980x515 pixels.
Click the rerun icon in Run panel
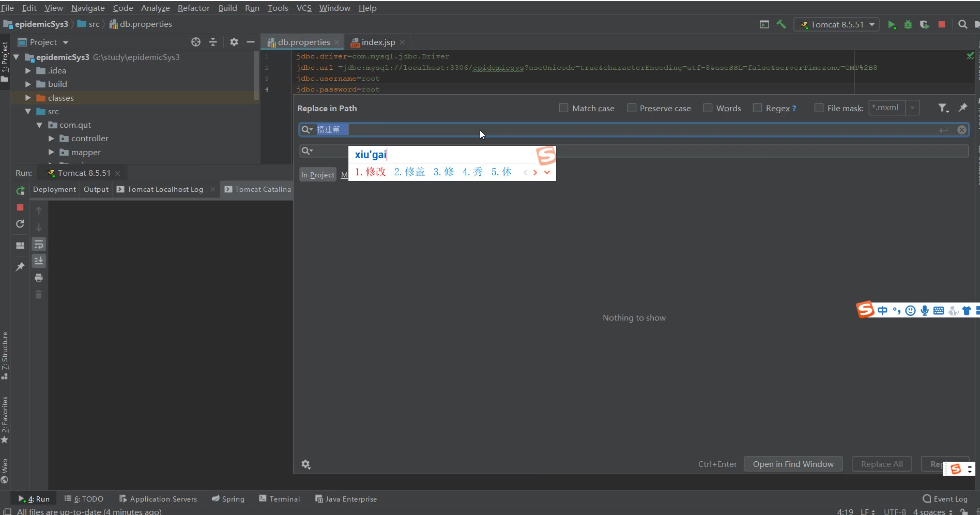coord(20,191)
